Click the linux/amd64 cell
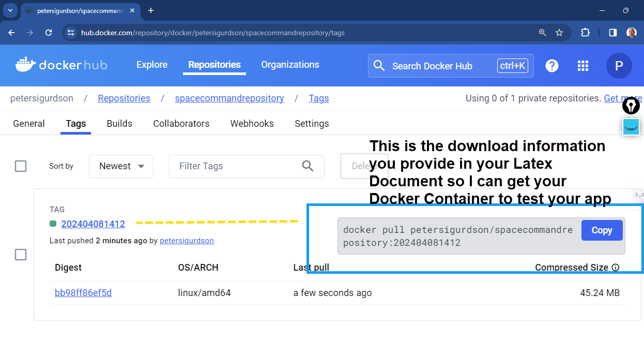Viewport: 644px width, 354px height. pos(204,293)
